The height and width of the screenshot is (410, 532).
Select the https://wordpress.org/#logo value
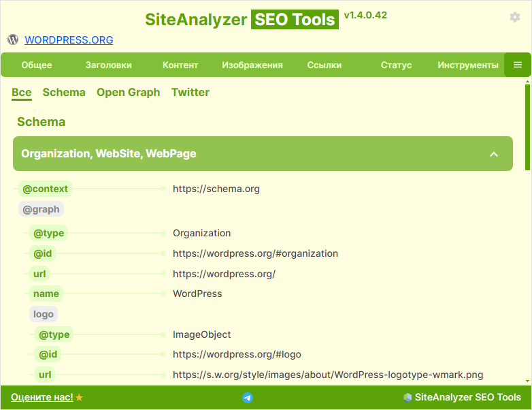tap(237, 355)
